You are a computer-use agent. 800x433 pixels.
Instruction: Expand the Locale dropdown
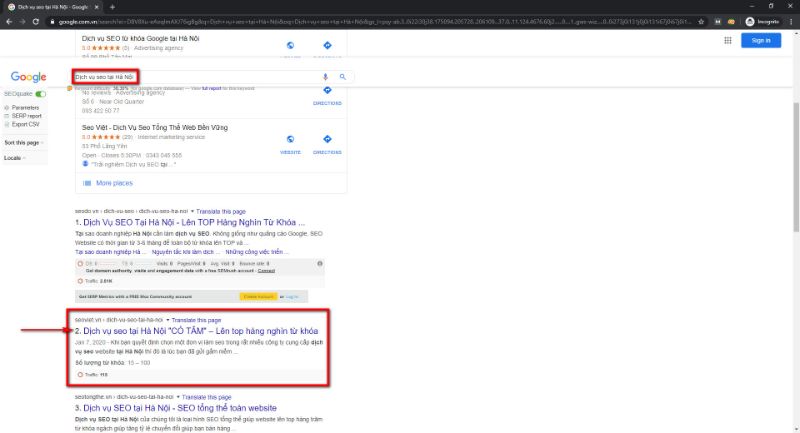[x=14, y=158]
